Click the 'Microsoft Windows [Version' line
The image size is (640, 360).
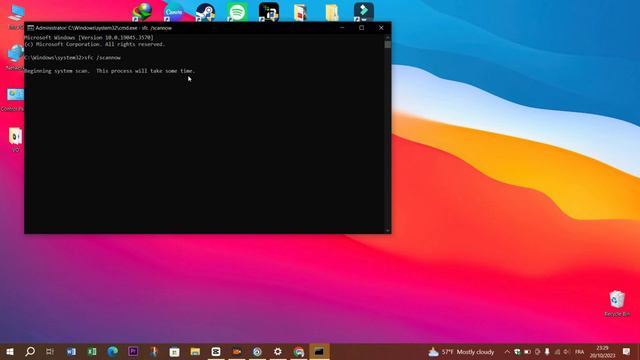[x=89, y=38]
